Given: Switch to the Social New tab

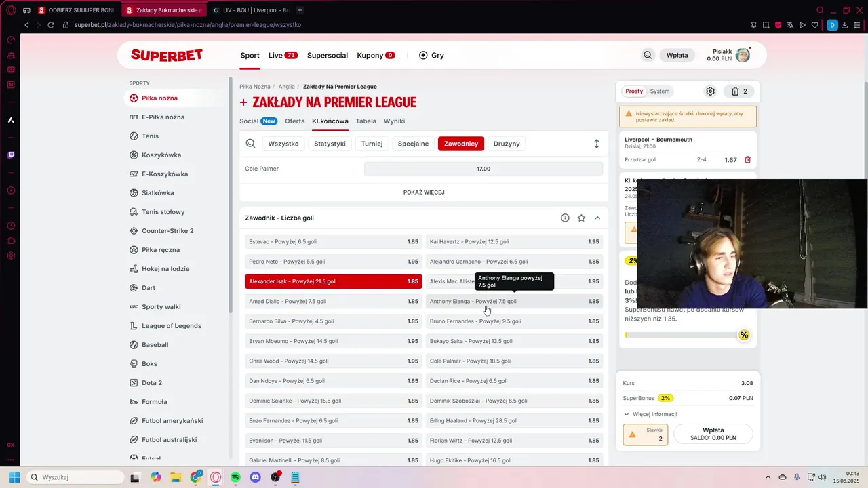Looking at the screenshot, I should (258, 121).
